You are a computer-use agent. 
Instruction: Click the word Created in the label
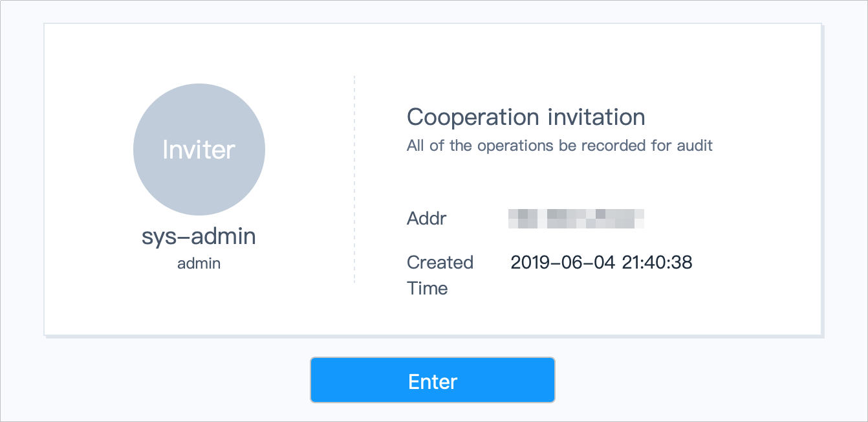coord(440,262)
